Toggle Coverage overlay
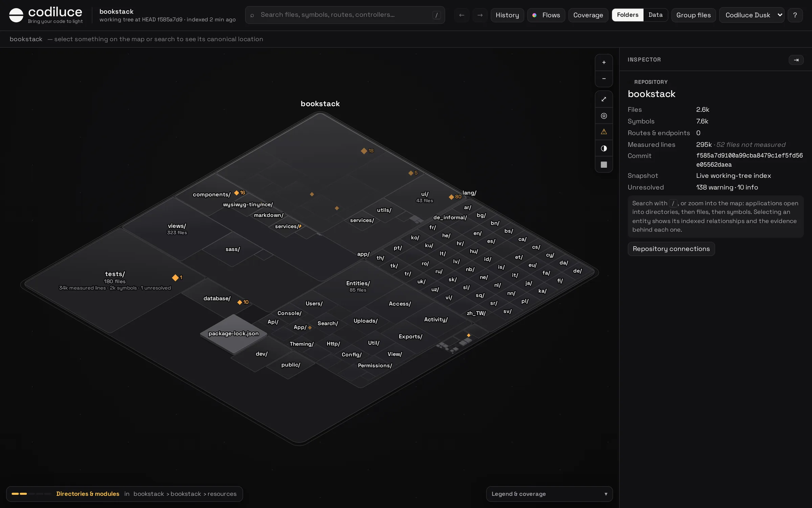Image resolution: width=812 pixels, height=508 pixels. click(588, 15)
